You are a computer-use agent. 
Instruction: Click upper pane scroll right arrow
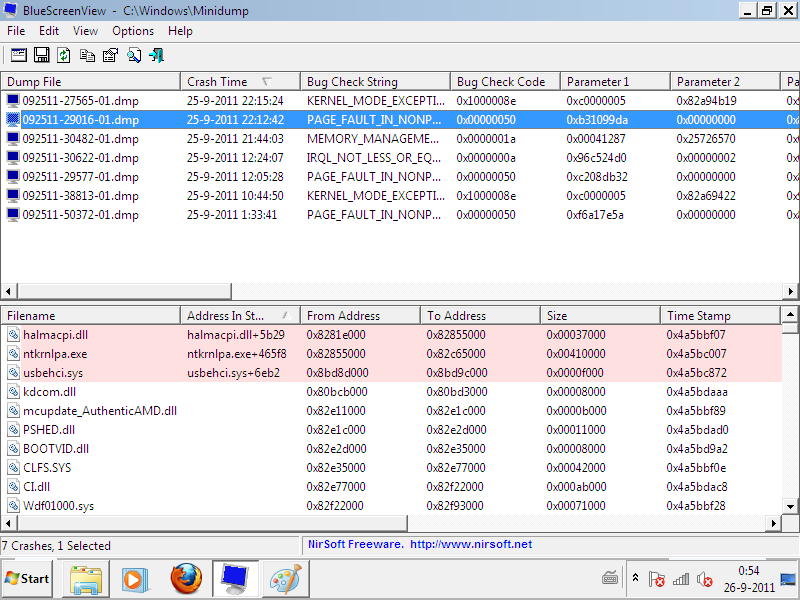[x=790, y=291]
